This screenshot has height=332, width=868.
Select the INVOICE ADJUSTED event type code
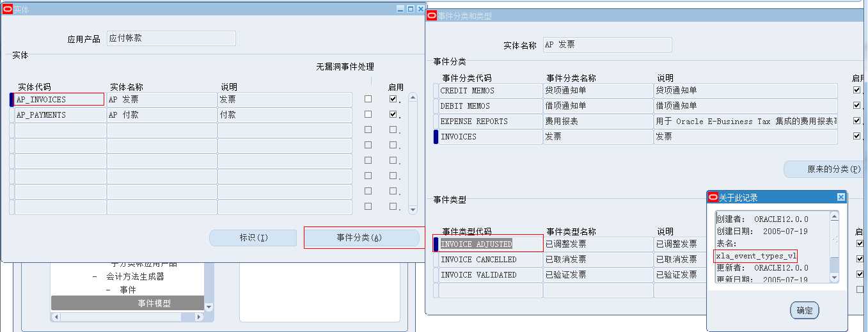click(490, 244)
